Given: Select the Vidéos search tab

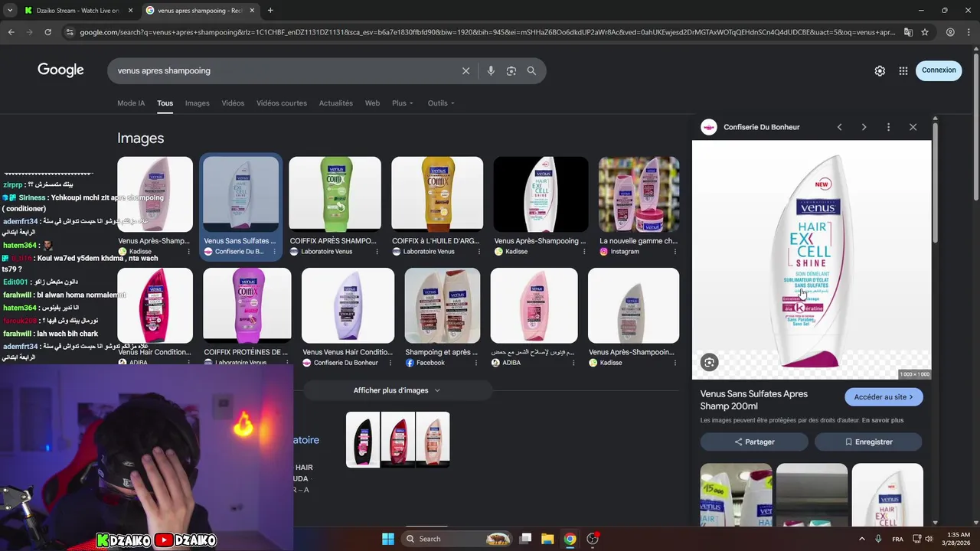Looking at the screenshot, I should click(x=233, y=103).
